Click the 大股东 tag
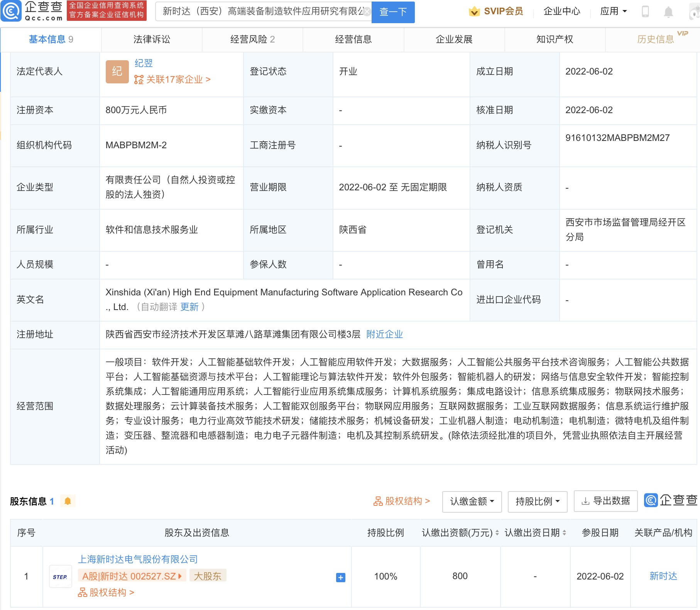700x610 pixels. click(x=208, y=576)
